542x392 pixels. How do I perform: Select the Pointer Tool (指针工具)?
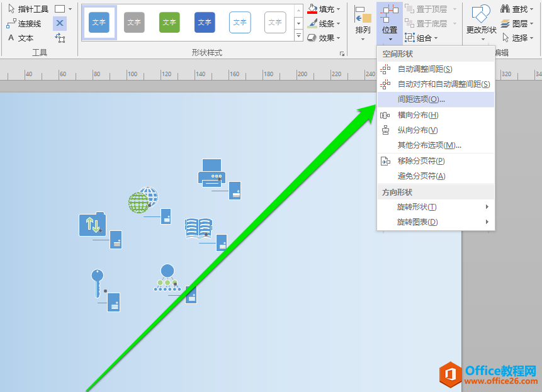28,9
